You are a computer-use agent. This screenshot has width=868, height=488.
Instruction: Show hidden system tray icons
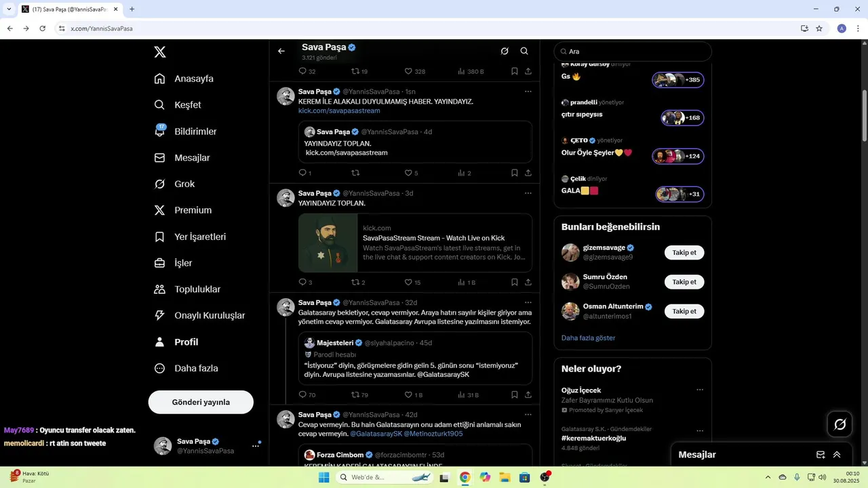pos(768,477)
